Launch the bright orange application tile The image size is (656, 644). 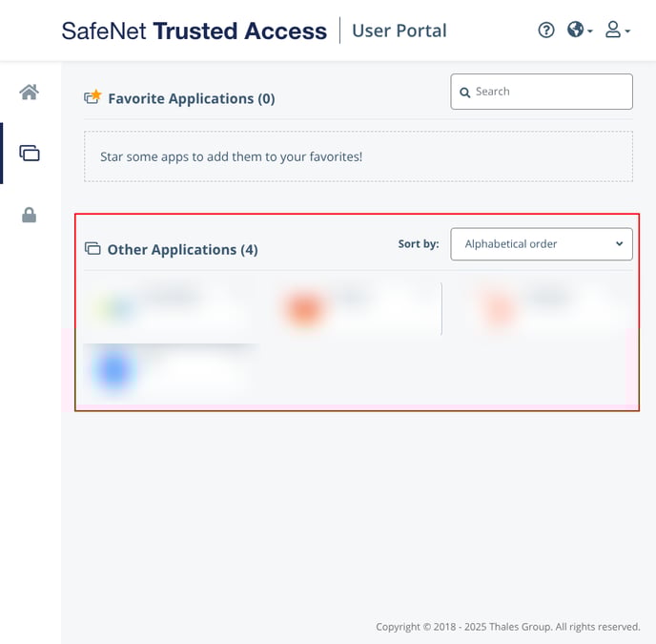(x=303, y=308)
